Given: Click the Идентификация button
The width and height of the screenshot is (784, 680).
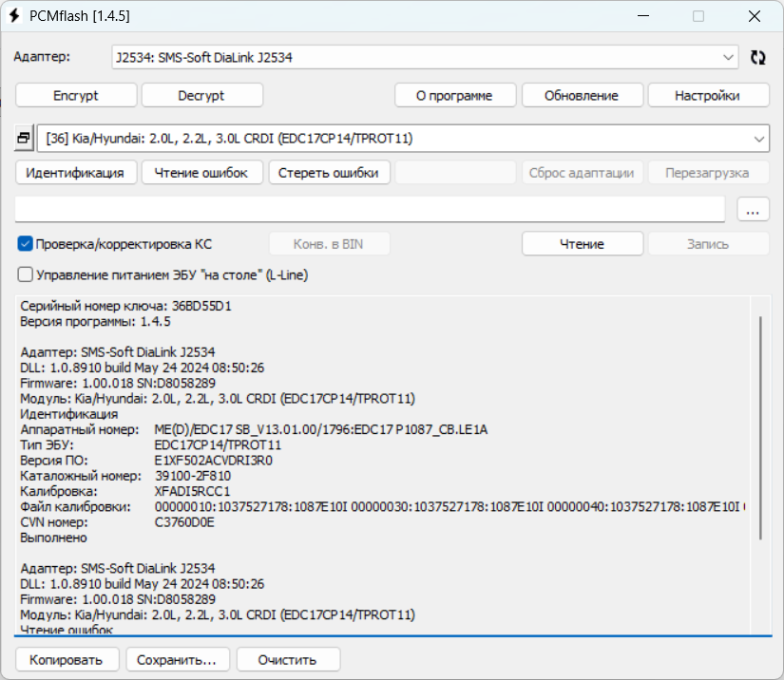Looking at the screenshot, I should pyautogui.click(x=76, y=173).
